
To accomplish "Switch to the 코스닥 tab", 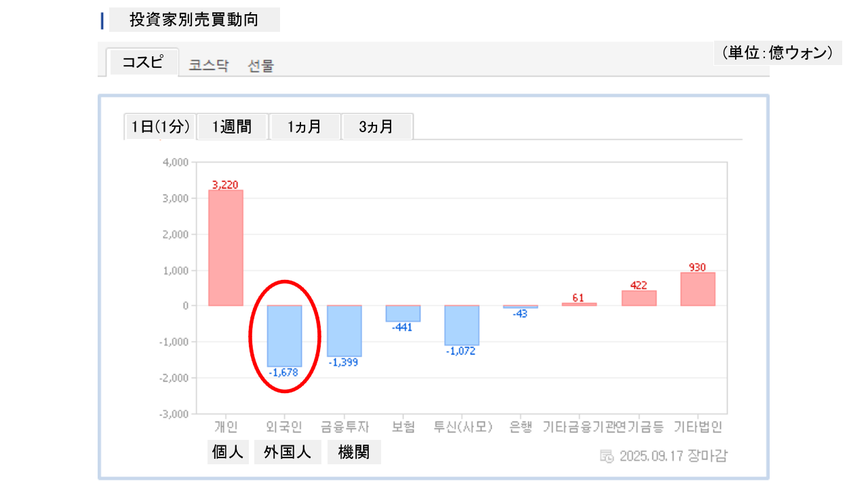I will [208, 66].
